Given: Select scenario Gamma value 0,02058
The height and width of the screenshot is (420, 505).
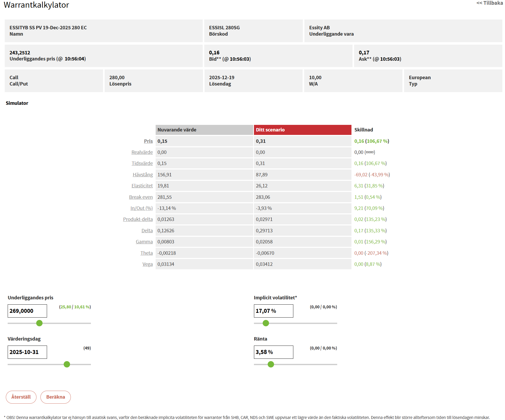Looking at the screenshot, I should 264,242.
